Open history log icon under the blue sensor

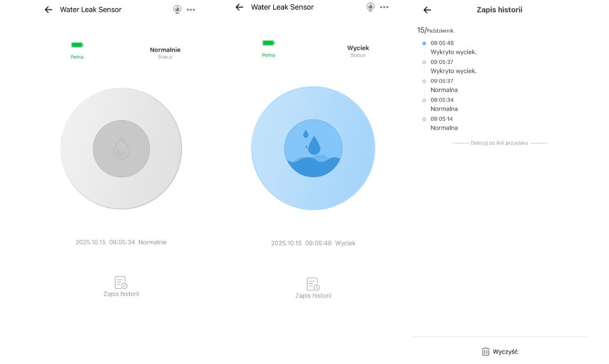pyautogui.click(x=313, y=284)
